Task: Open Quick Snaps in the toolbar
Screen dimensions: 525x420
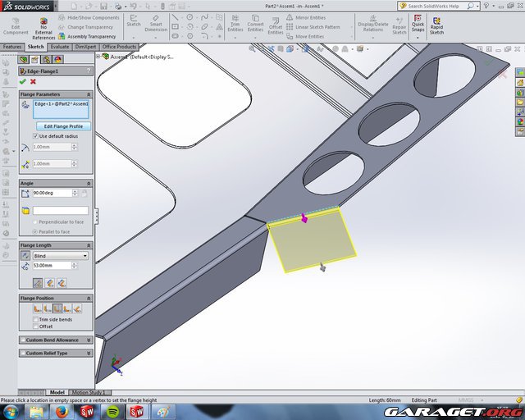Action: tap(418, 25)
